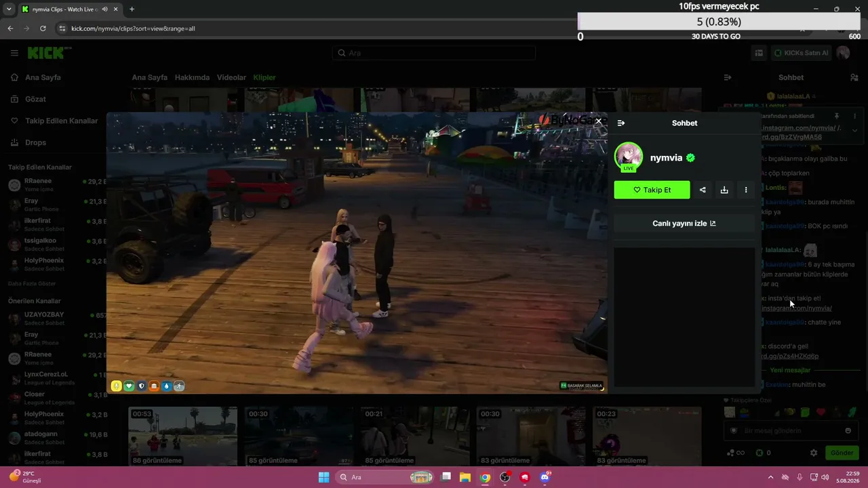Go back in browser history

pyautogui.click(x=10, y=28)
